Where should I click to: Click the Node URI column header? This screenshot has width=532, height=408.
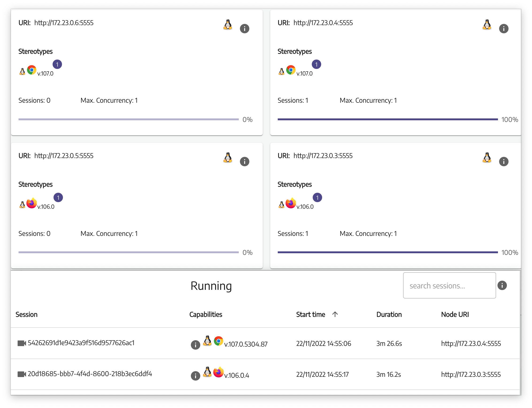455,314
